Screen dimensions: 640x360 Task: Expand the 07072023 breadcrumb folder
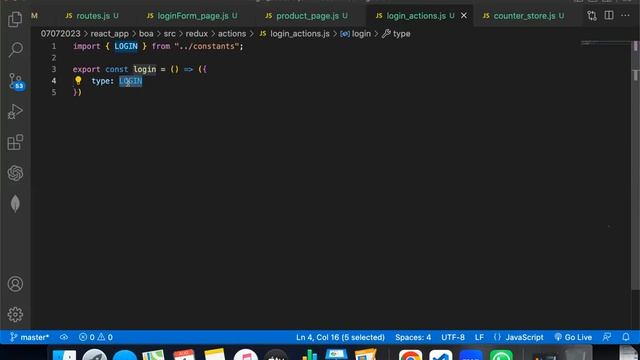point(60,33)
